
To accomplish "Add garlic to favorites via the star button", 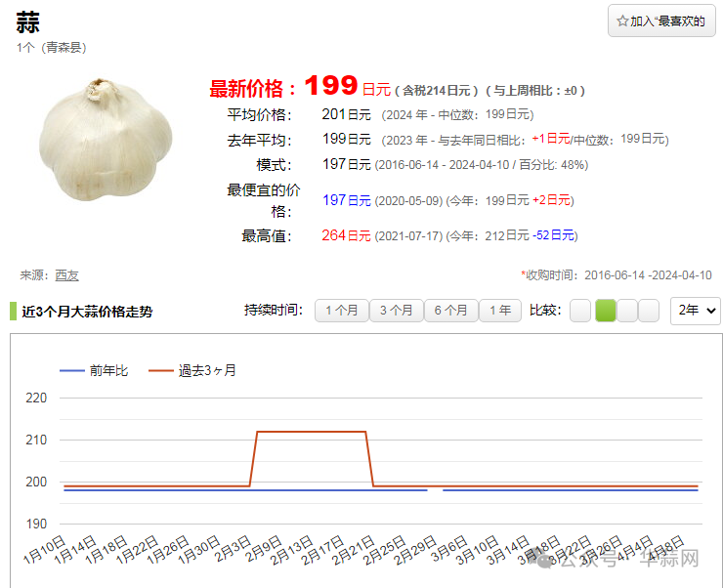I will [661, 21].
